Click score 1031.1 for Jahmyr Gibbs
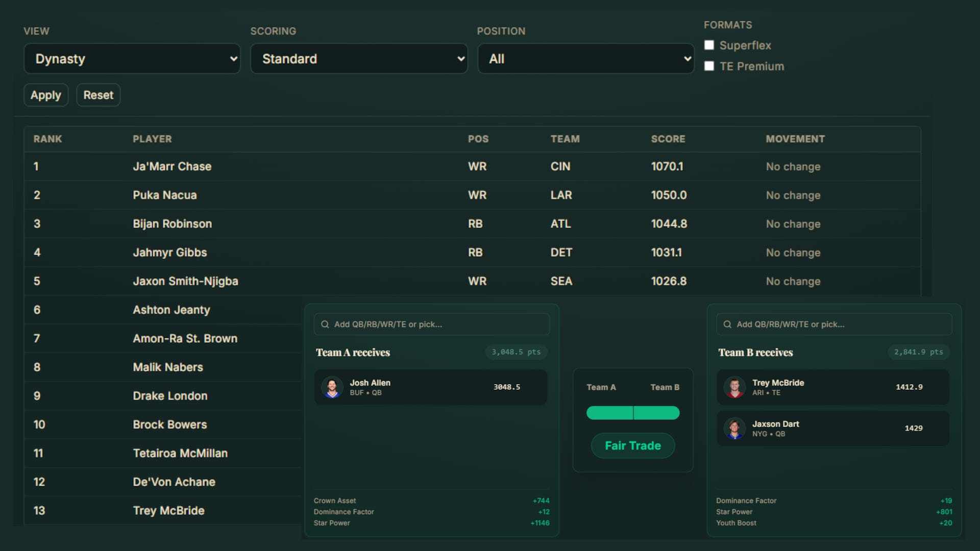The image size is (980, 551). pos(666,252)
